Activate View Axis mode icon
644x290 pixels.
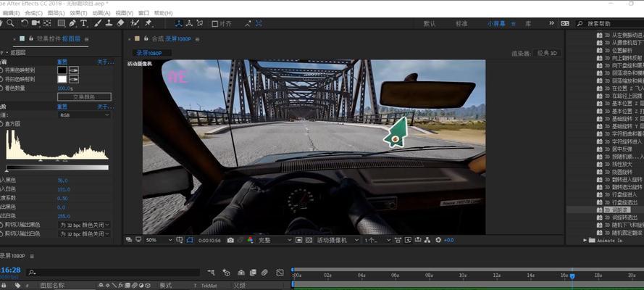tap(200, 23)
